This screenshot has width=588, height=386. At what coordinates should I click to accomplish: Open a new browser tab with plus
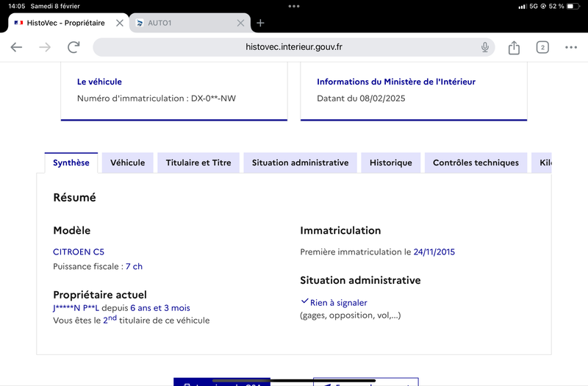click(260, 24)
